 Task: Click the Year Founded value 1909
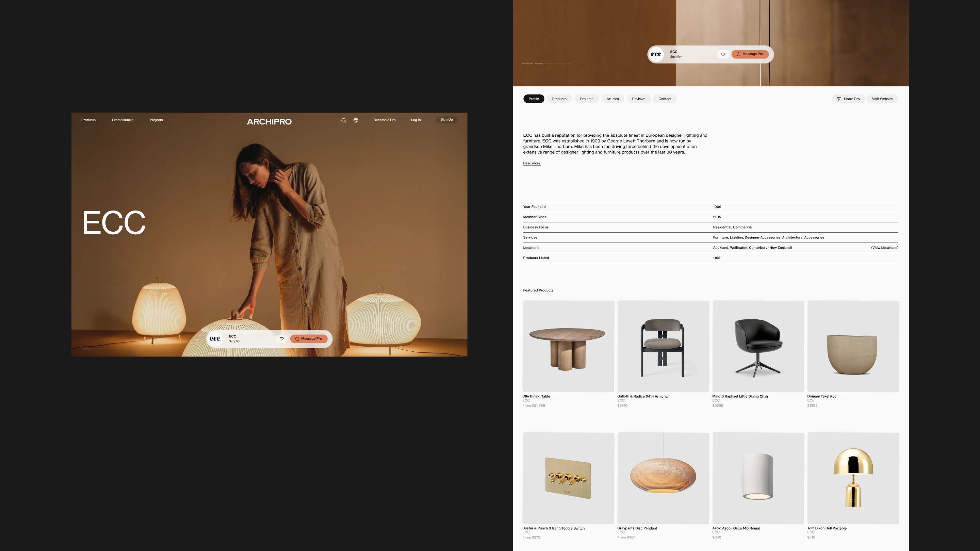(717, 207)
